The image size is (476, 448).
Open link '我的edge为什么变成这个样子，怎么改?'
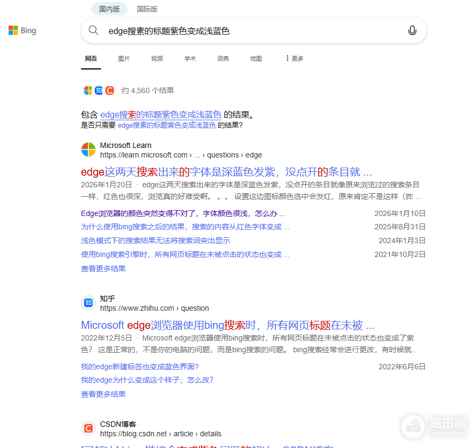[x=147, y=380]
